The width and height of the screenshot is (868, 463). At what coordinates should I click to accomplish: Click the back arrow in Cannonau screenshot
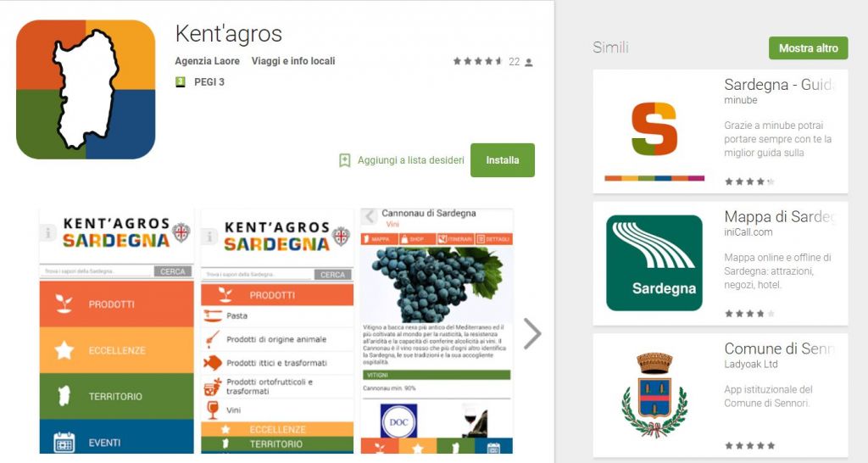[x=370, y=216]
